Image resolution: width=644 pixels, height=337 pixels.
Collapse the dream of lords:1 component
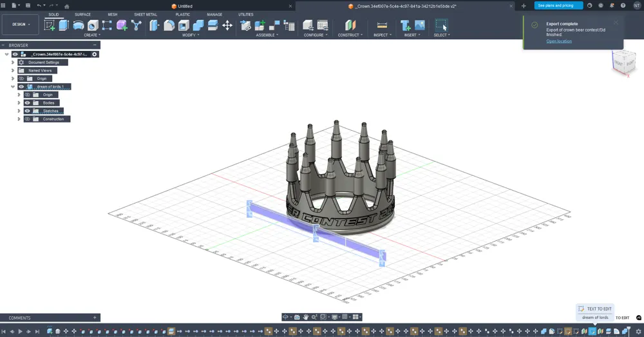pyautogui.click(x=13, y=87)
